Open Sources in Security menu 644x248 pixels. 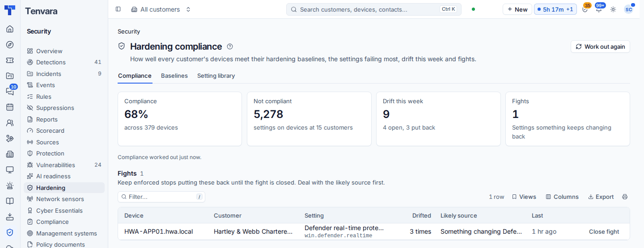[64, 142]
